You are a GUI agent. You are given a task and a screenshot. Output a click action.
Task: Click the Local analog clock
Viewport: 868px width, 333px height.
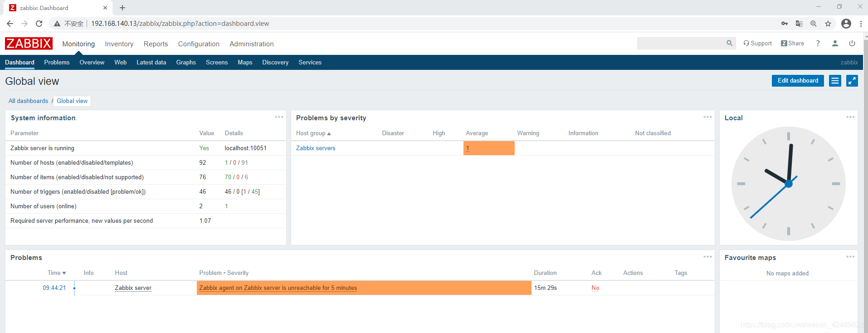(x=788, y=183)
